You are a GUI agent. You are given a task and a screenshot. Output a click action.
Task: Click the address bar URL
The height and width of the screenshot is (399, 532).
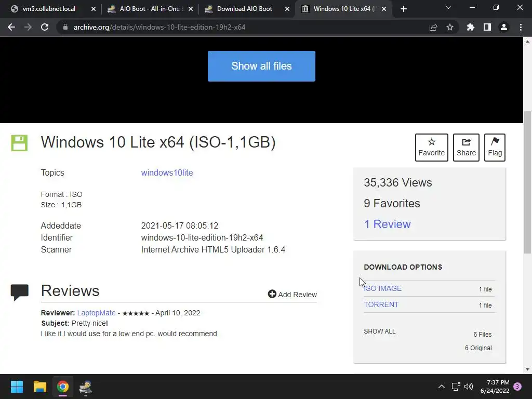click(159, 27)
